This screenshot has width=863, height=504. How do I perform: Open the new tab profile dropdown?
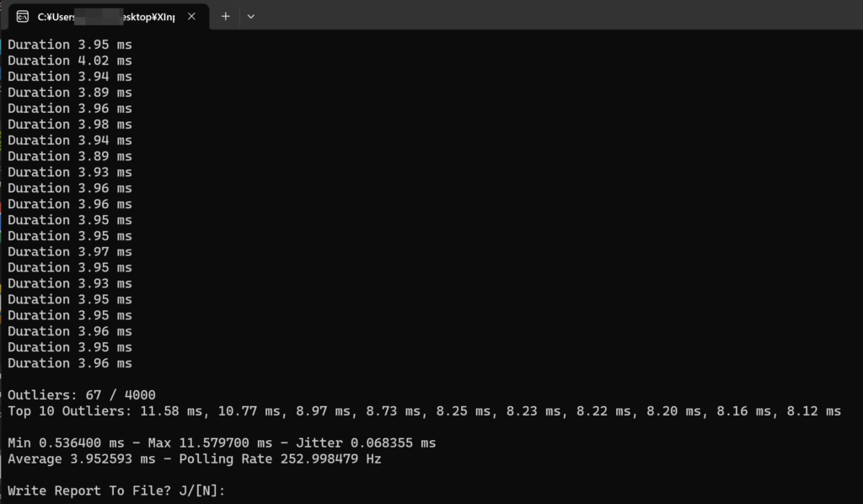250,16
